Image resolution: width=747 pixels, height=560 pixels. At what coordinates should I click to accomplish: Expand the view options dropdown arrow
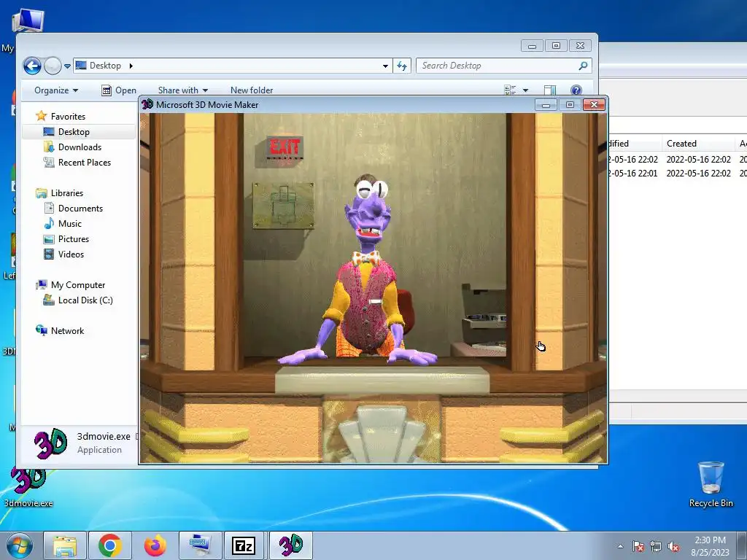pyautogui.click(x=525, y=90)
